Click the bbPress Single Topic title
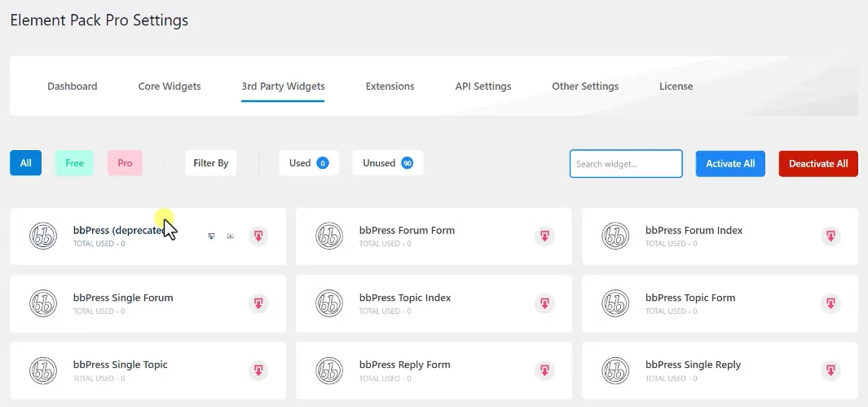The height and width of the screenshot is (407, 868). (120, 365)
